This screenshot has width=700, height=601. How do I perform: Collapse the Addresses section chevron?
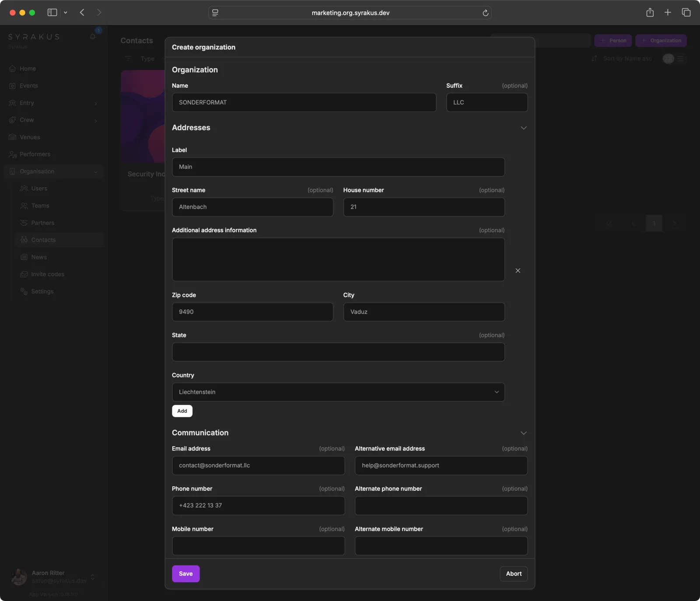point(523,128)
